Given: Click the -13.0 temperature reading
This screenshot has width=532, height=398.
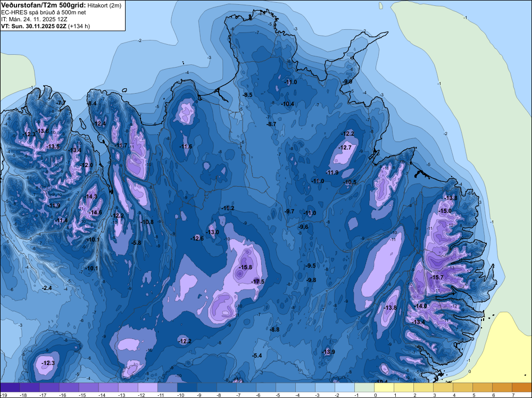Looking at the screenshot, I should point(213,233).
